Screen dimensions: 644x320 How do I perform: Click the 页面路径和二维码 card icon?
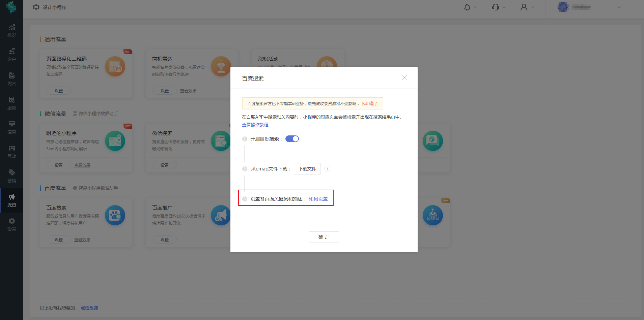pos(115,66)
